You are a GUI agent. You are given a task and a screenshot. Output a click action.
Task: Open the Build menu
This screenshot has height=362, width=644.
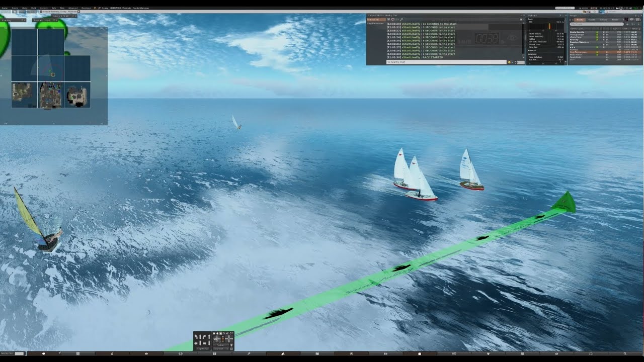point(34,8)
